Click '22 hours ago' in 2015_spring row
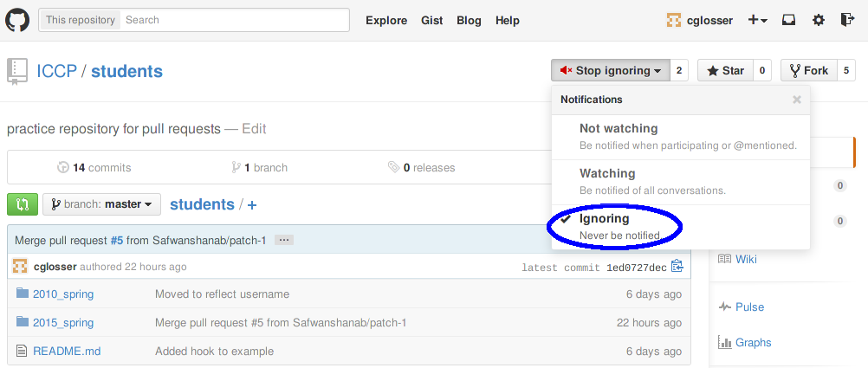Image resolution: width=868 pixels, height=368 pixels. 650,323
